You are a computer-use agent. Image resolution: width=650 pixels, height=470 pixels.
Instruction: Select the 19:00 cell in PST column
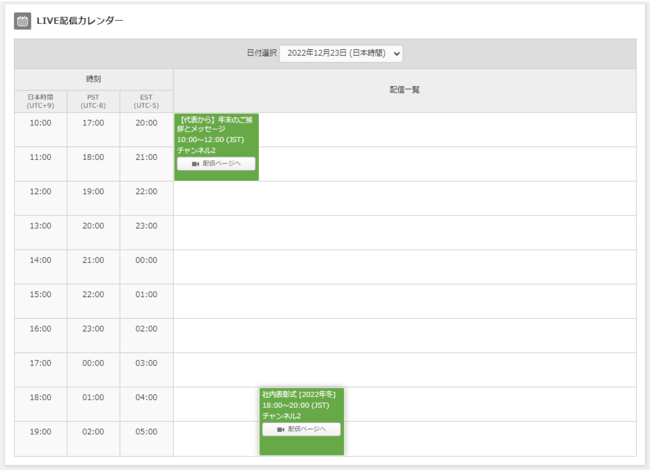tap(93, 192)
